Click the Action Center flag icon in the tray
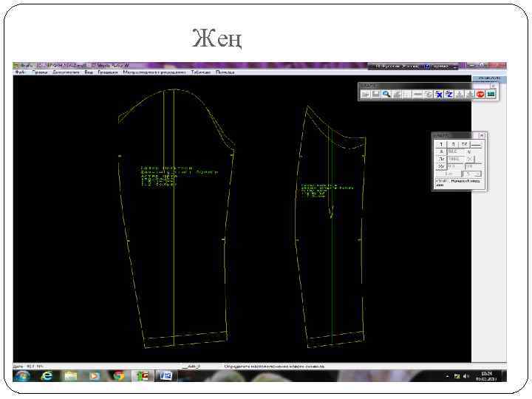532x399 pixels. [457, 376]
